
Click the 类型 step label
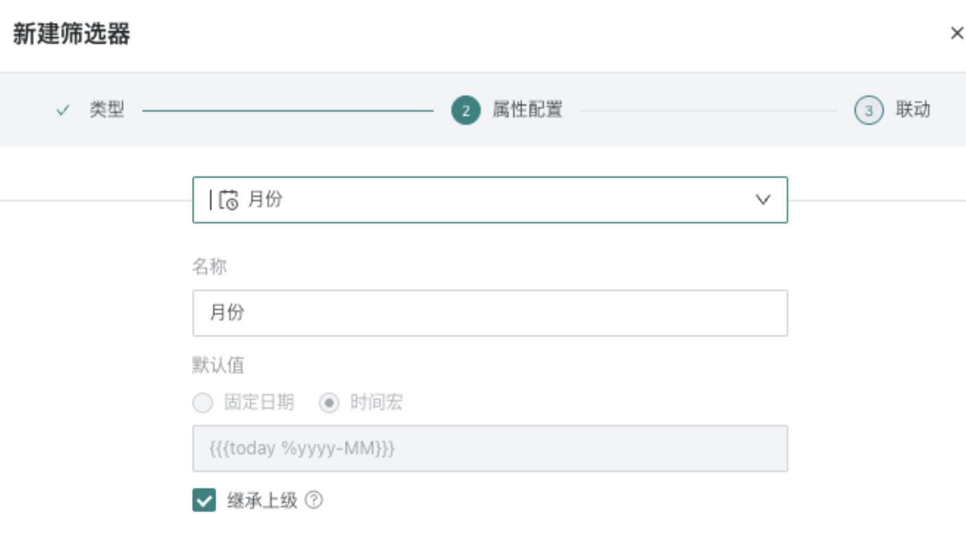tap(107, 110)
